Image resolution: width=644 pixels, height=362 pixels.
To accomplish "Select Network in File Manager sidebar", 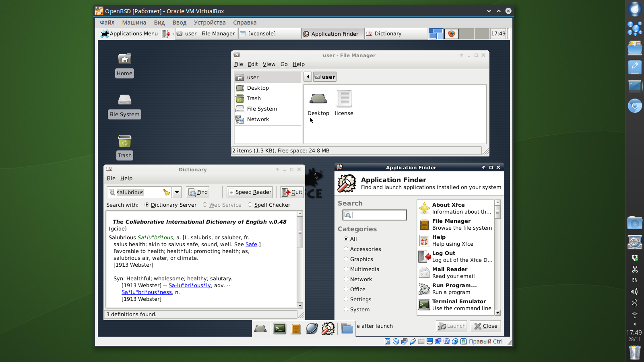I will (x=268, y=119).
